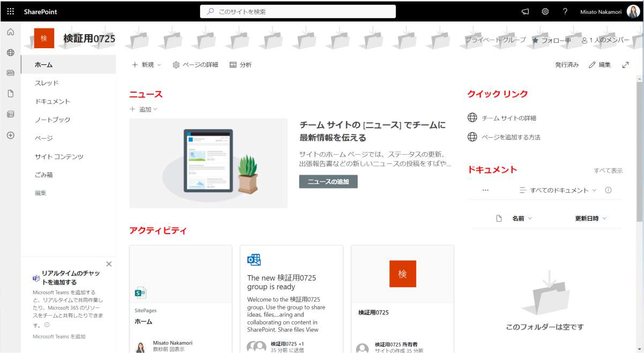The image size is (644, 353).
Task: Click Misato Nakamori profile picture in header
Action: 633,11
